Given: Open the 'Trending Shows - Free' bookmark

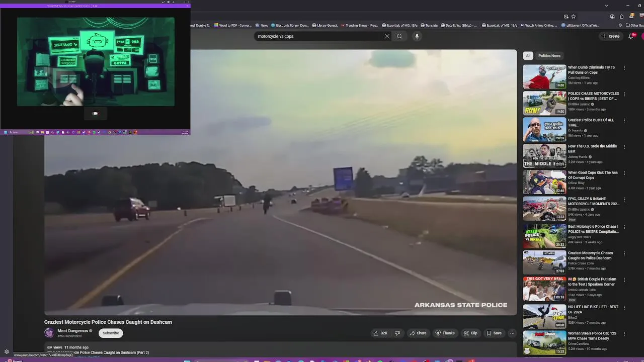Looking at the screenshot, I should 360,25.
